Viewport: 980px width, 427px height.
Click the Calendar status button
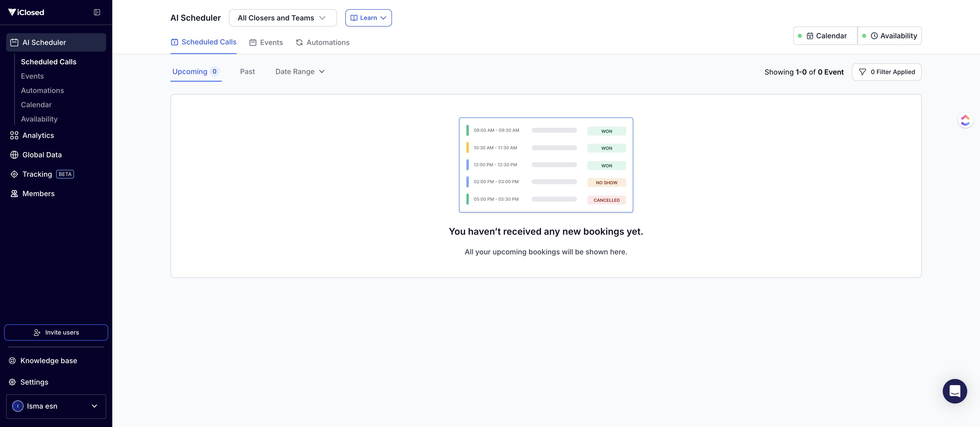click(826, 36)
